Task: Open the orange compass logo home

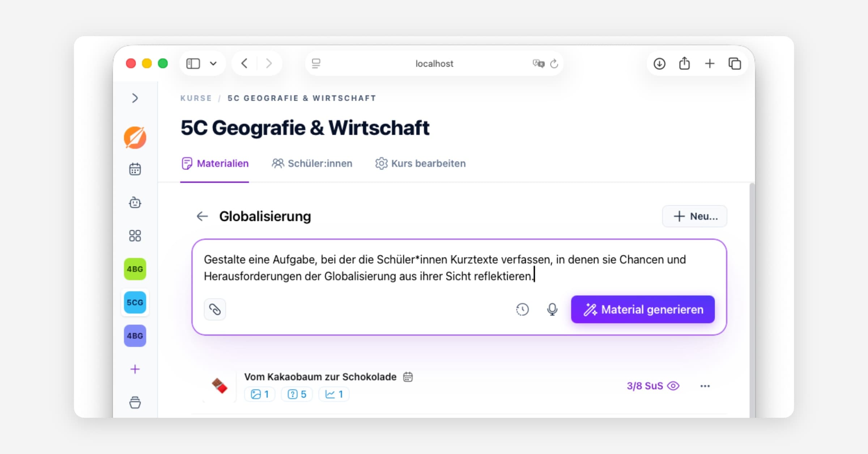Action: [x=135, y=138]
